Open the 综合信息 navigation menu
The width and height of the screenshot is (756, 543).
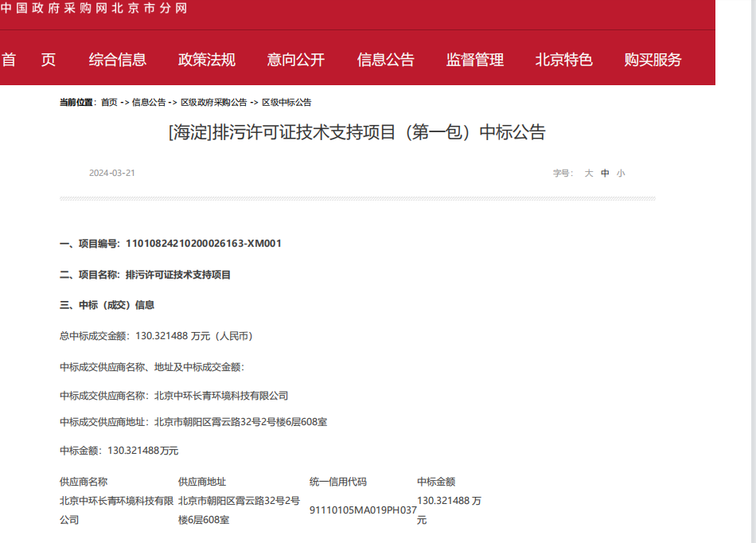pos(118,60)
